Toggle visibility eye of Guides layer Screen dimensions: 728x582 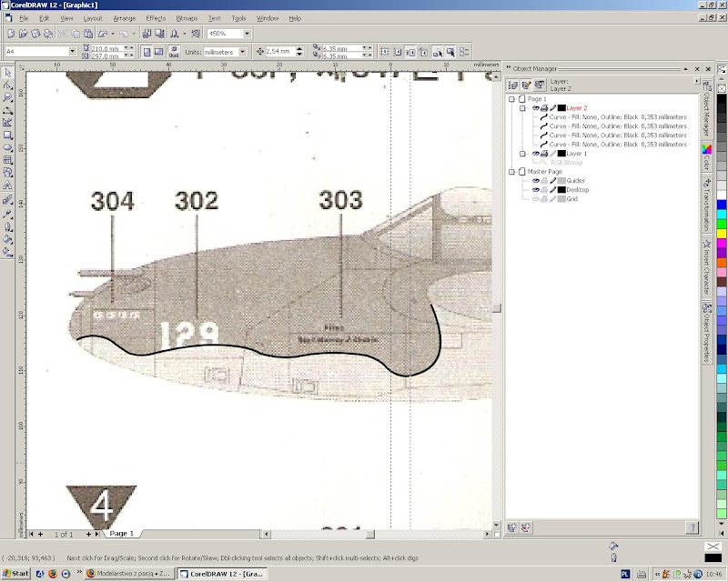coord(535,181)
